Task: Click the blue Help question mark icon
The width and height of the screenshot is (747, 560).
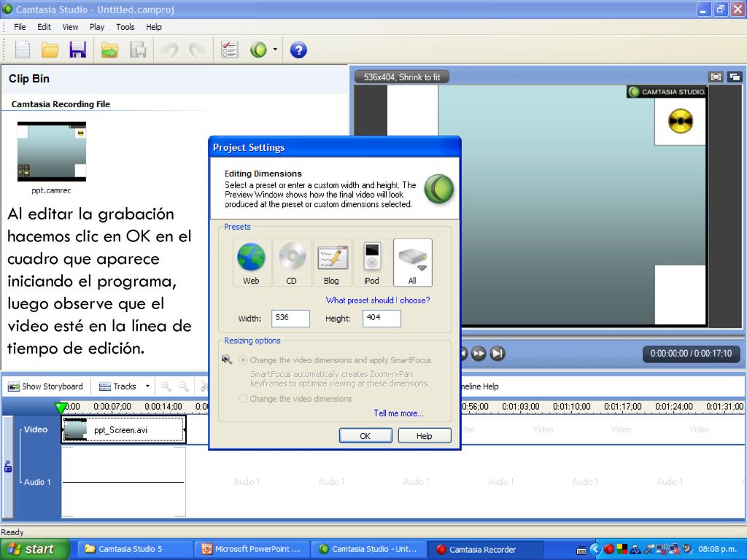Action: (298, 50)
